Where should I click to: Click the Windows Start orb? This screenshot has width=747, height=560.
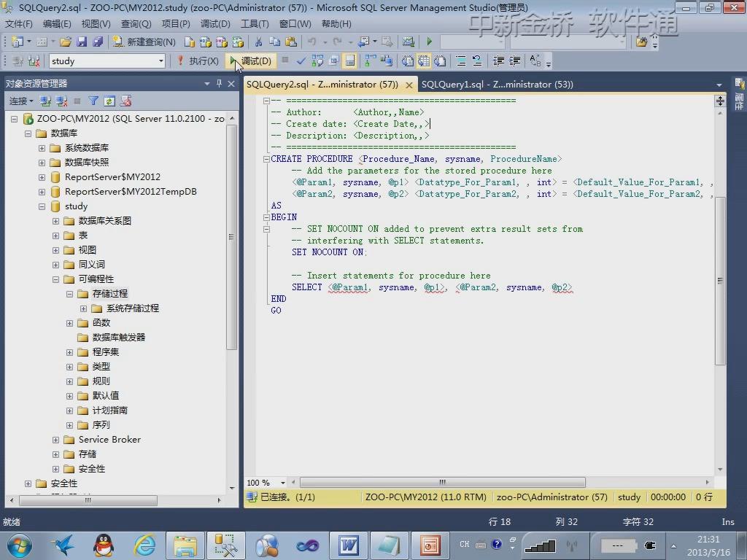(x=20, y=545)
